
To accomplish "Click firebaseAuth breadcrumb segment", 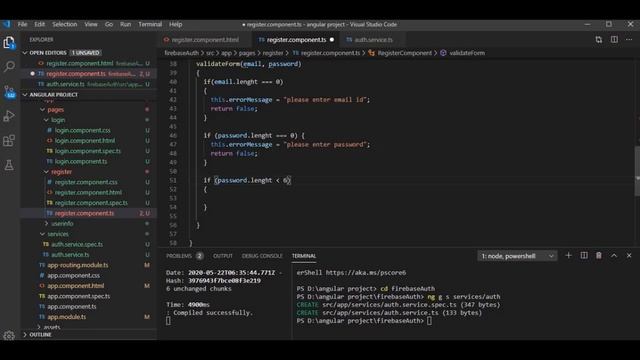I will click(x=182, y=53).
